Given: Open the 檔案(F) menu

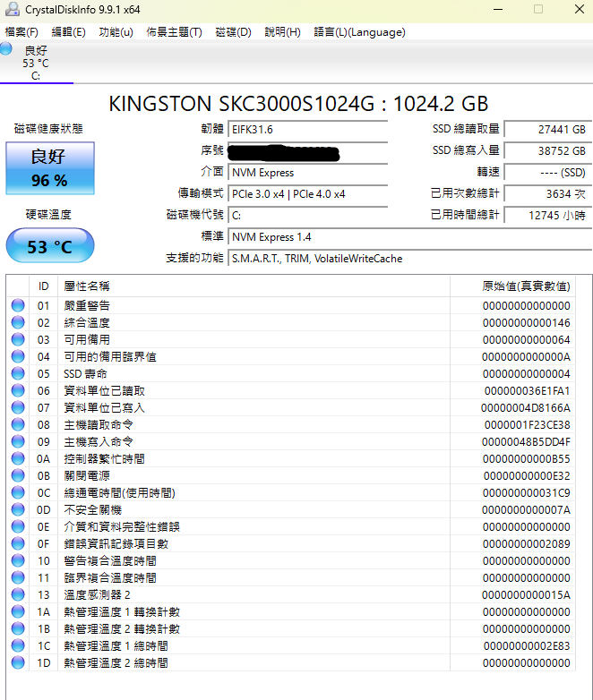Looking at the screenshot, I should click(21, 32).
